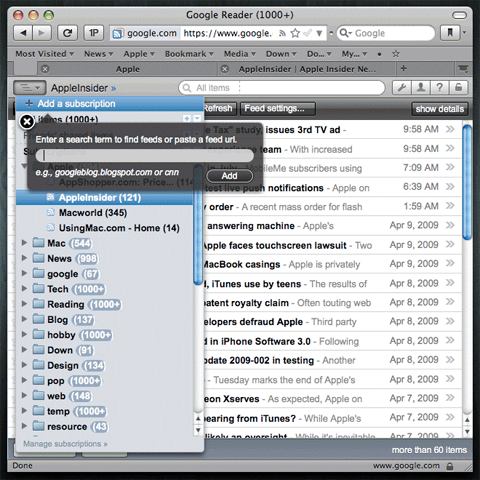This screenshot has height=480, width=480.
Task: Click the Refresh button
Action: 220,108
